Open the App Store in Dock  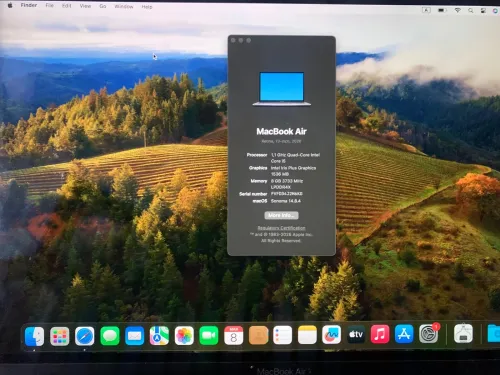coord(404,334)
